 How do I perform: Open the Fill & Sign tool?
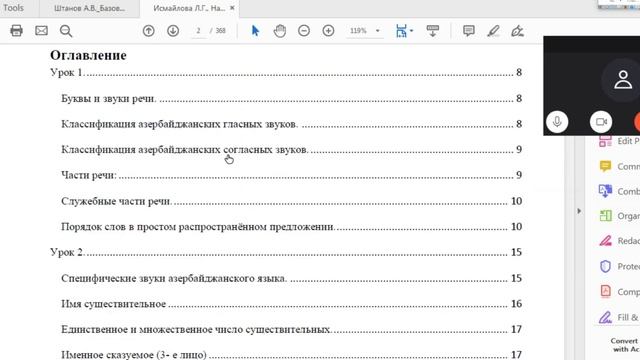click(618, 317)
